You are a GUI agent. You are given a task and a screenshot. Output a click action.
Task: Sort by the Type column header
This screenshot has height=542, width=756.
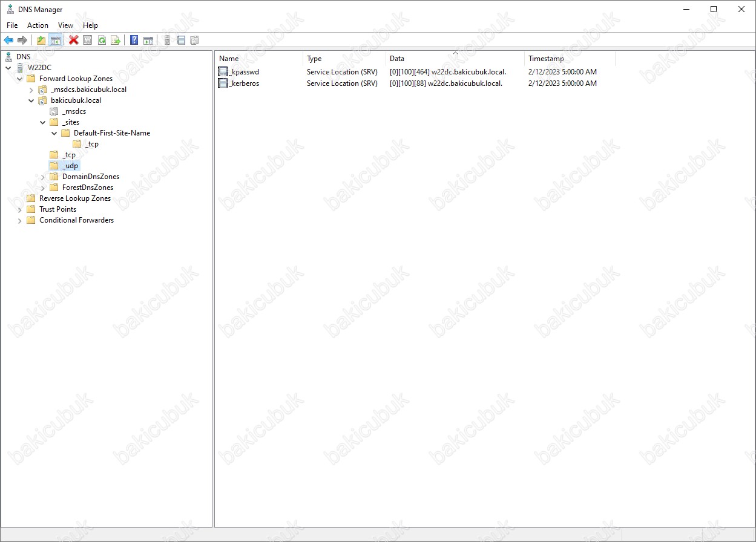click(x=344, y=59)
